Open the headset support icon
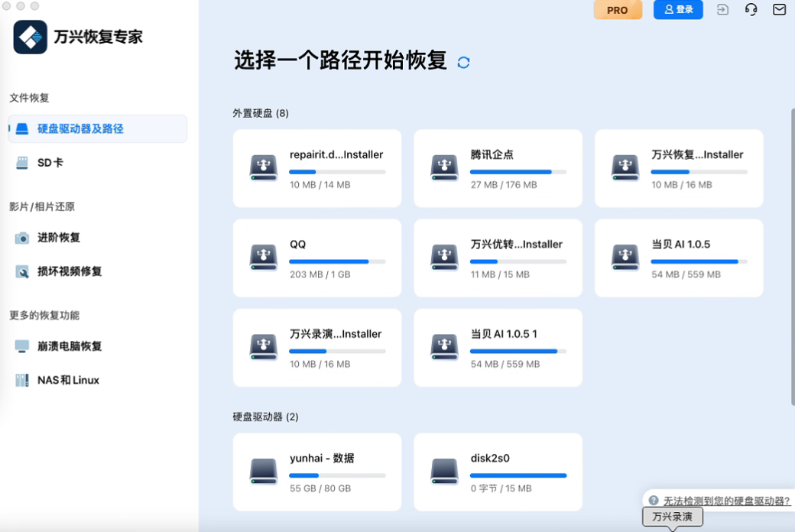The width and height of the screenshot is (795, 532). tap(751, 10)
